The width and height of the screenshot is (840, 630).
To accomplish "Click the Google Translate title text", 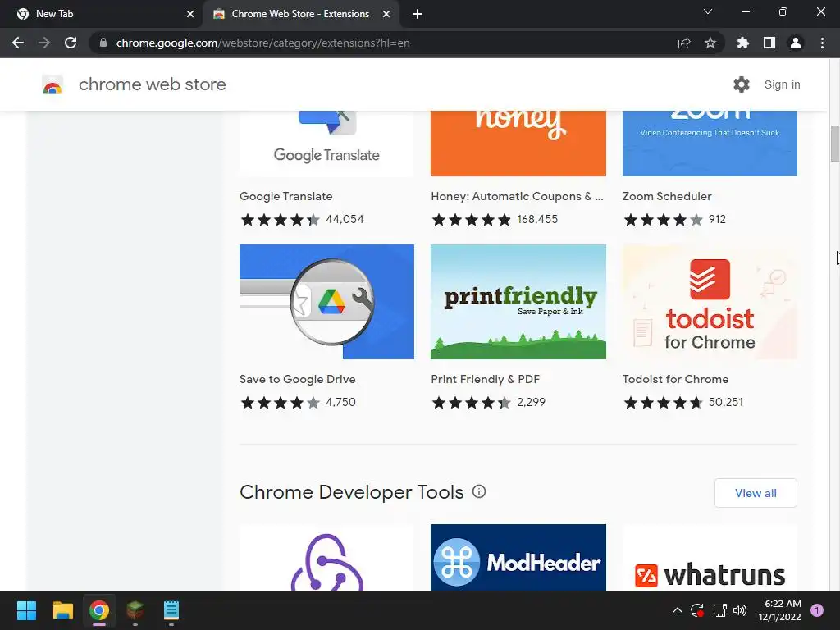I will pos(286,196).
